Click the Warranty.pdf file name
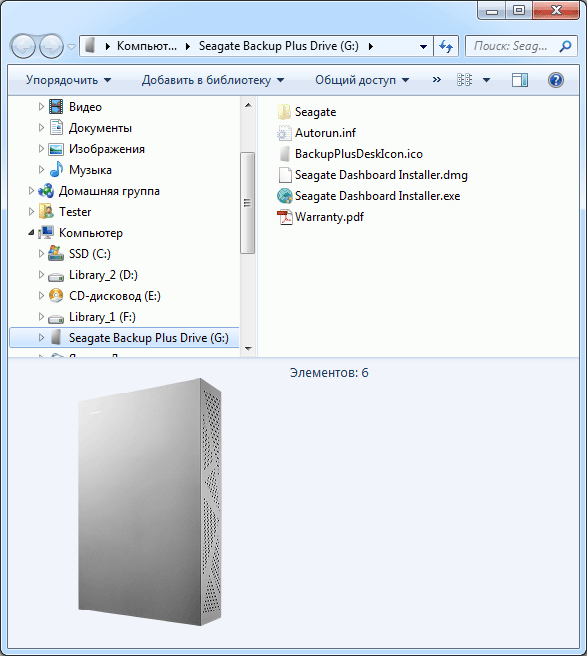The width and height of the screenshot is (587, 656). pyautogui.click(x=329, y=217)
